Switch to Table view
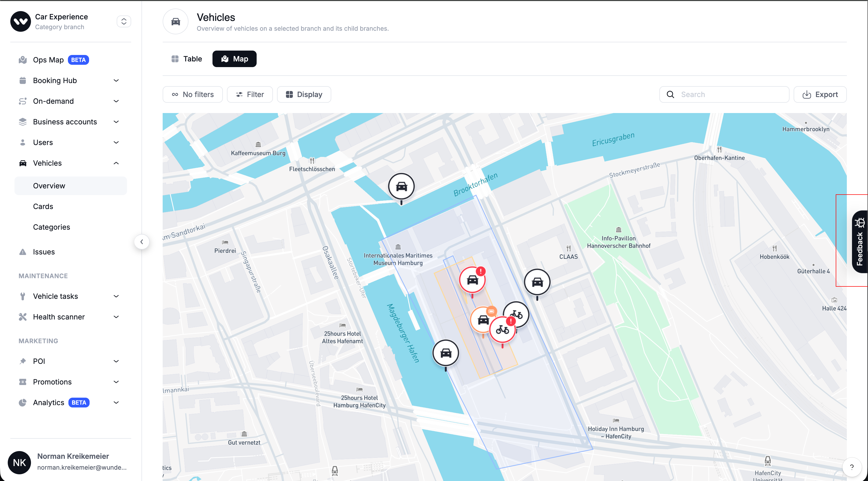 coord(187,59)
